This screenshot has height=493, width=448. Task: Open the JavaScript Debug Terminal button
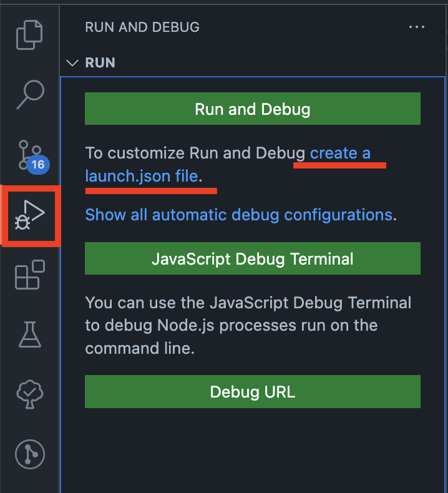(253, 258)
